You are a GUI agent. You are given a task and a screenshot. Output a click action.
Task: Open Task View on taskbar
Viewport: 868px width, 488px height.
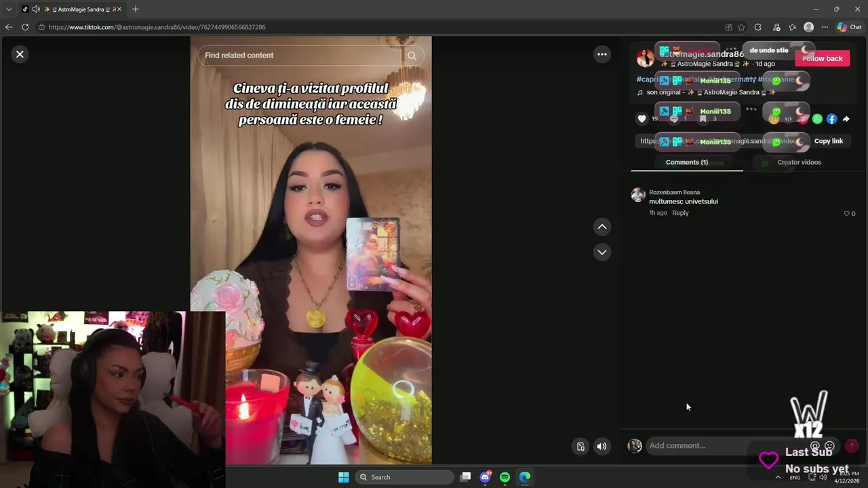[x=465, y=477]
